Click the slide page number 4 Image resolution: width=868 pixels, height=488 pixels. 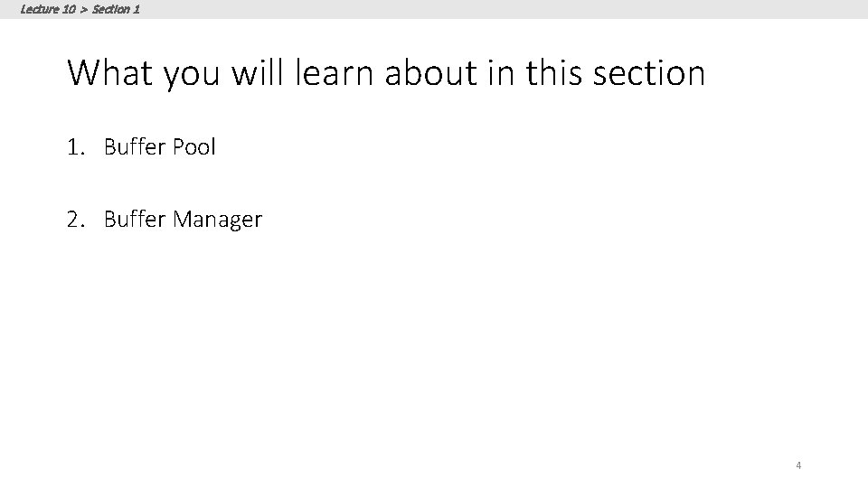tap(798, 465)
